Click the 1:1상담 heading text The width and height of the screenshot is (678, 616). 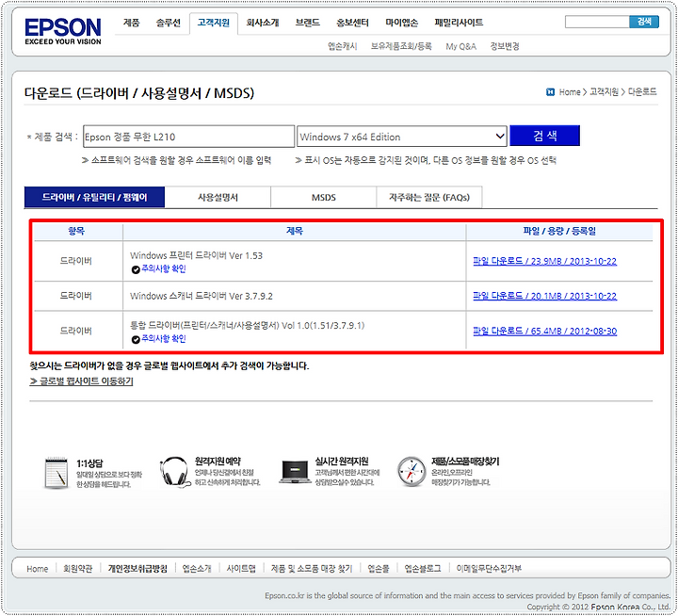pyautogui.click(x=89, y=463)
